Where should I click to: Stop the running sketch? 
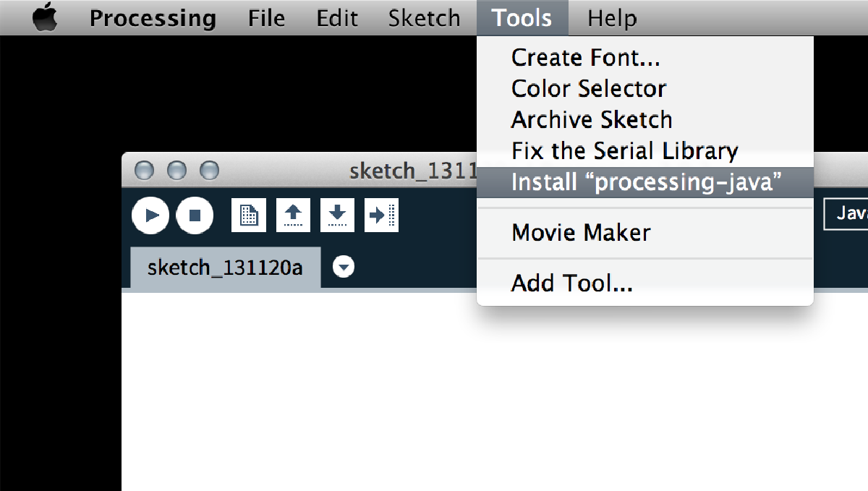coord(195,215)
